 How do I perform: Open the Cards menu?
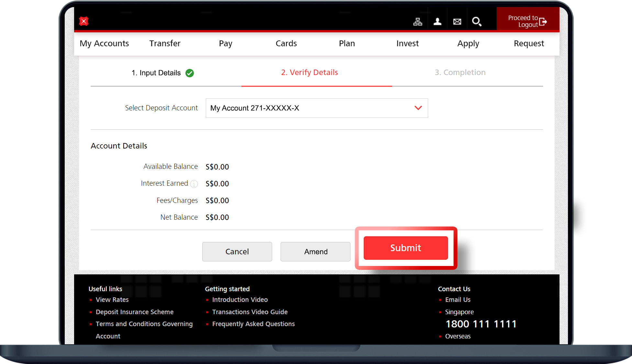pos(286,43)
